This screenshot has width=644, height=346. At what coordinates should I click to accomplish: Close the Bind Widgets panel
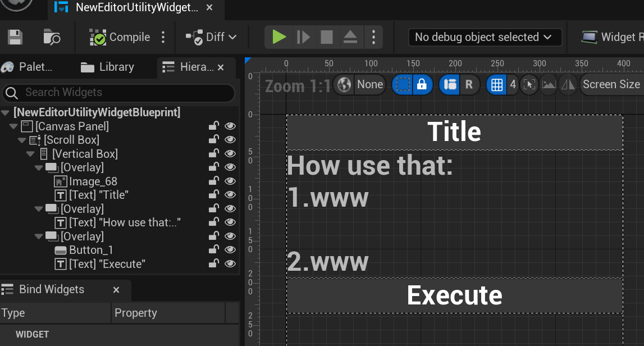tap(116, 290)
